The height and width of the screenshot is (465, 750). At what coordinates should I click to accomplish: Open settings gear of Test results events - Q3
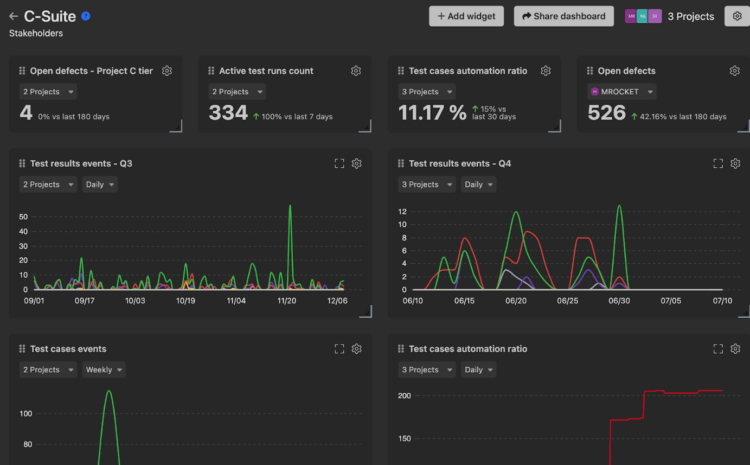coord(356,164)
